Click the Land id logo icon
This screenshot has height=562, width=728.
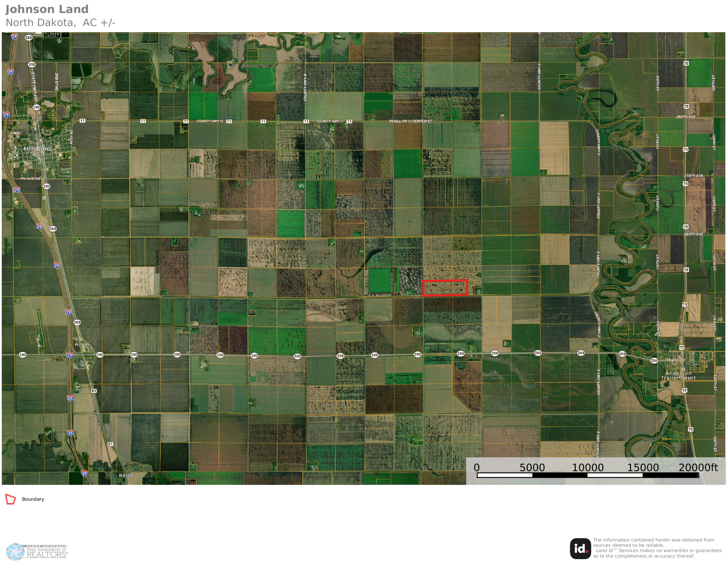click(580, 548)
